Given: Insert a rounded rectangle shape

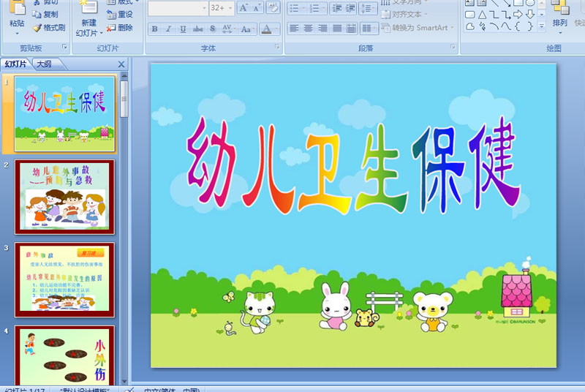Looking at the screenshot, I should click(x=470, y=15).
